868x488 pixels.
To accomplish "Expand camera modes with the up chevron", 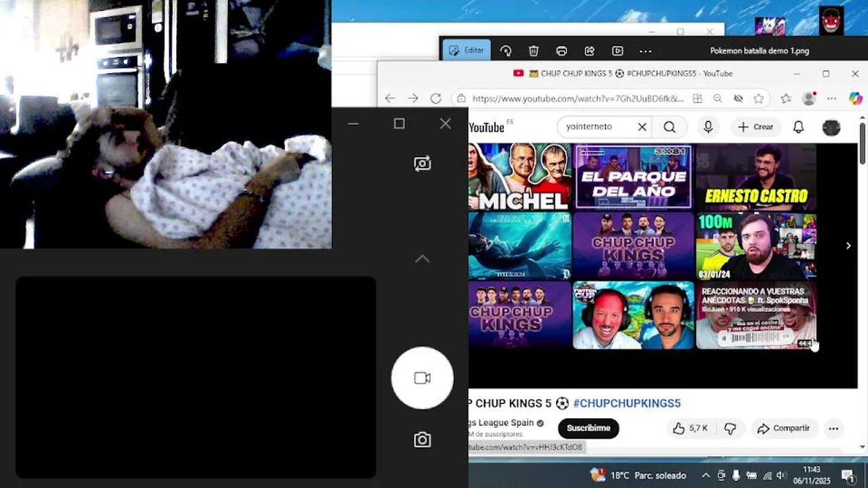I will pyautogui.click(x=422, y=259).
